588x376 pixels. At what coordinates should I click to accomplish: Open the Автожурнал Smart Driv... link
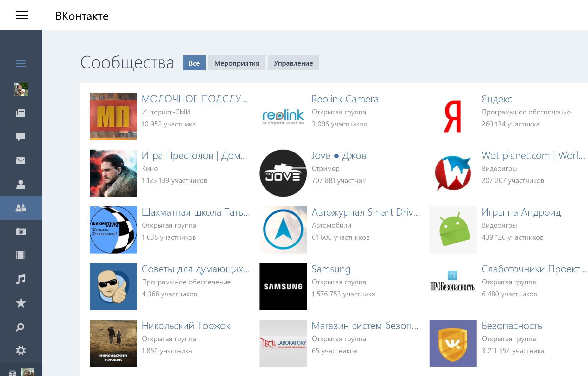[x=366, y=212]
